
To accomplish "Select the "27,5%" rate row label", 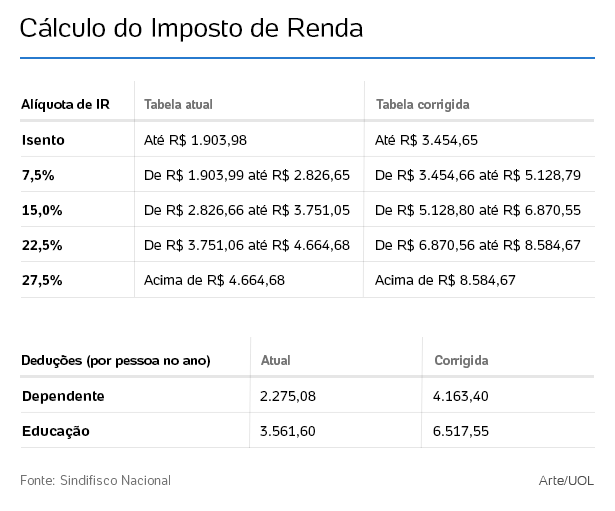I will [x=42, y=280].
